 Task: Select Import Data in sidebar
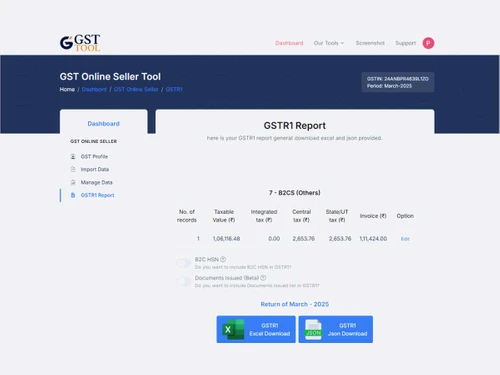(x=95, y=169)
